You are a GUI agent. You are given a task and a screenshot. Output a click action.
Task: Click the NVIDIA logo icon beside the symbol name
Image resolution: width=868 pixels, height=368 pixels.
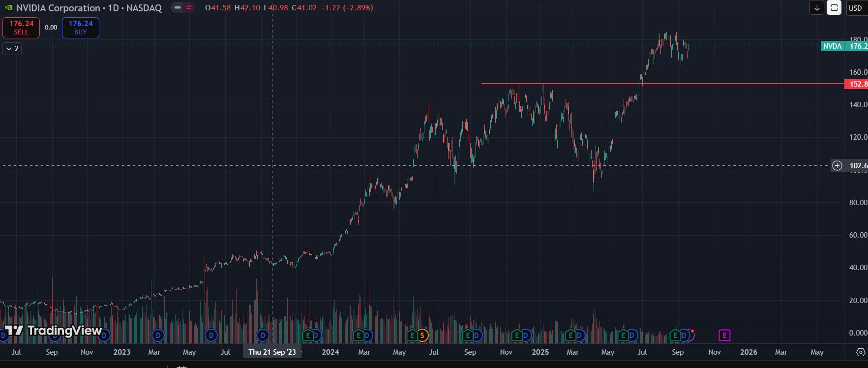(x=8, y=8)
